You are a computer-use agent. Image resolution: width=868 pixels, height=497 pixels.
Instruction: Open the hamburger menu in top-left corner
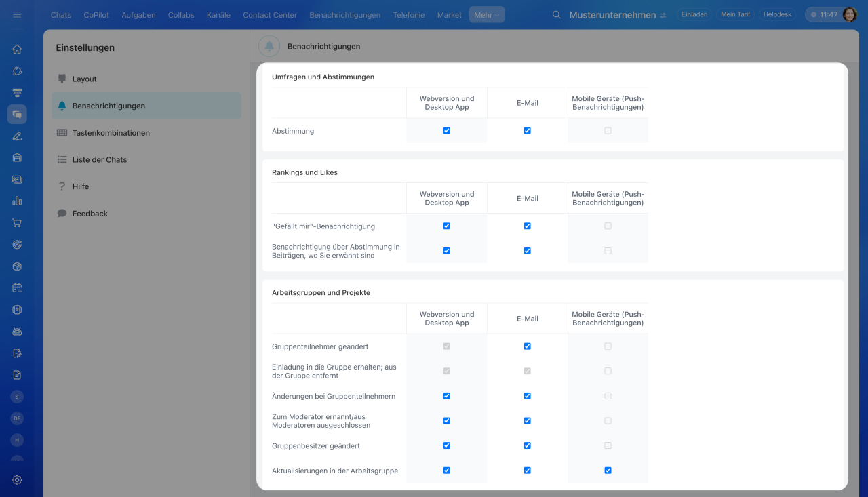pyautogui.click(x=17, y=14)
